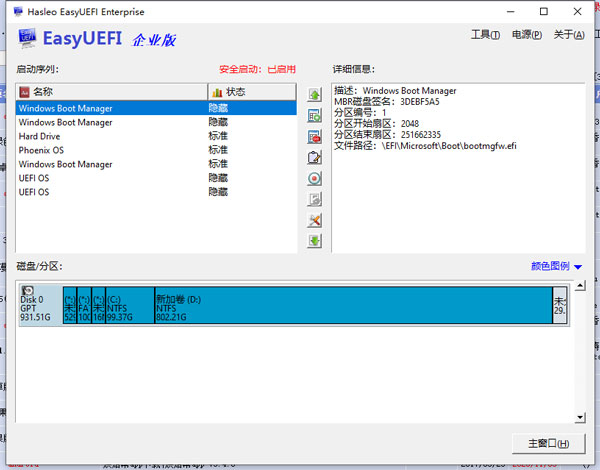Image resolution: width=600 pixels, height=470 pixels.
Task: Open the 电源(P) menu
Action: (x=527, y=35)
